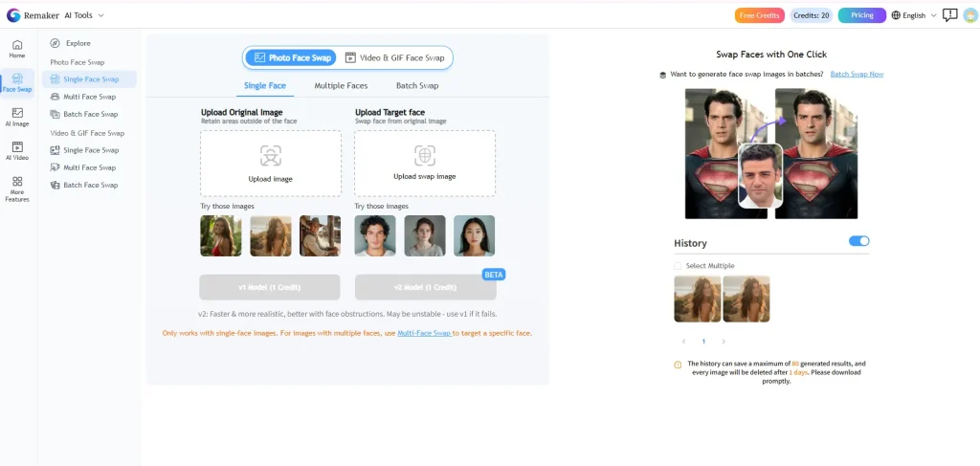Go to next history page arrow
The width and height of the screenshot is (980, 466).
pos(724,342)
